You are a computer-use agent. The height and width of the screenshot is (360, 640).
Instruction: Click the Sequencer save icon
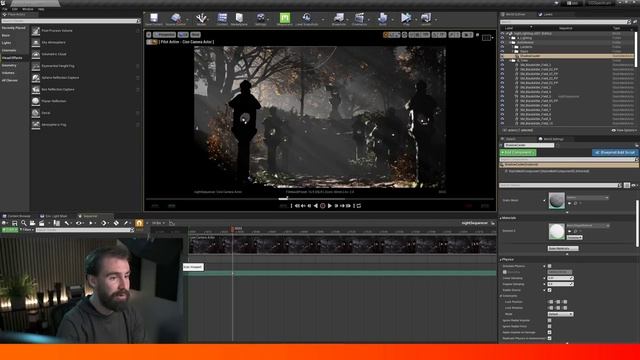pyautogui.click(x=15, y=223)
